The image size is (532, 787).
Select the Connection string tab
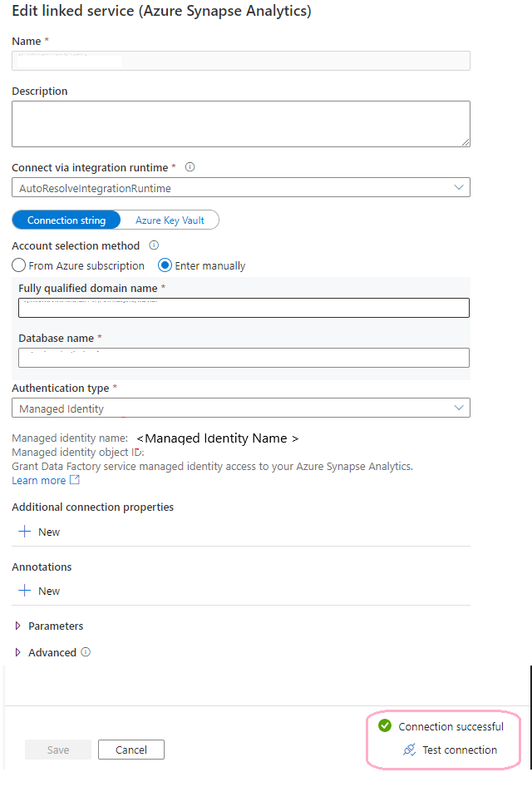pyautogui.click(x=66, y=220)
